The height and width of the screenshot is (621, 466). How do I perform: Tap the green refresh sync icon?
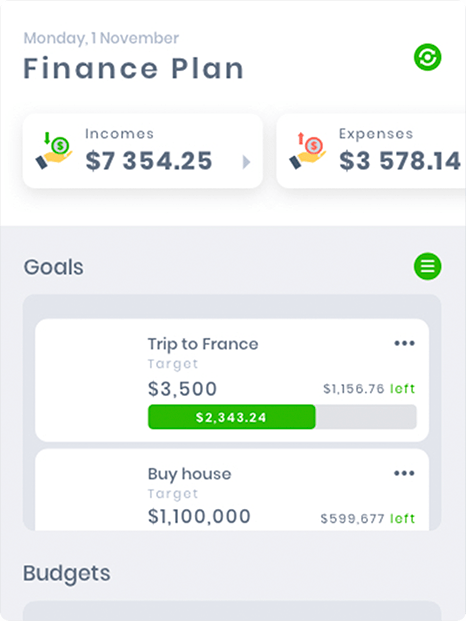tap(427, 57)
